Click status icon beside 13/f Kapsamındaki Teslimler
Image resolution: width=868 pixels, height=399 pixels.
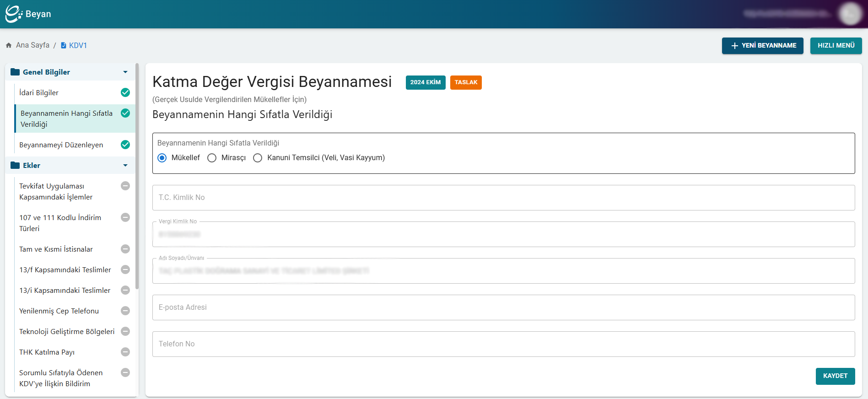pos(125,270)
